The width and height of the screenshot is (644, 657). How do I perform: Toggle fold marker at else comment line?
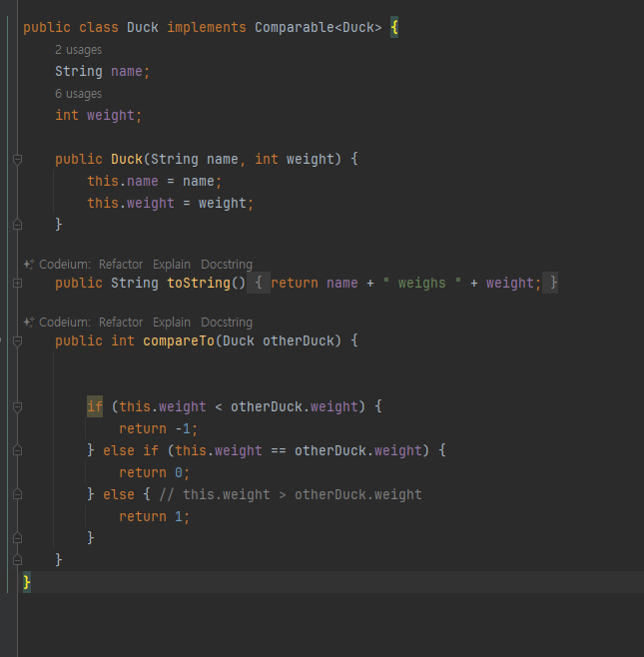click(17, 495)
